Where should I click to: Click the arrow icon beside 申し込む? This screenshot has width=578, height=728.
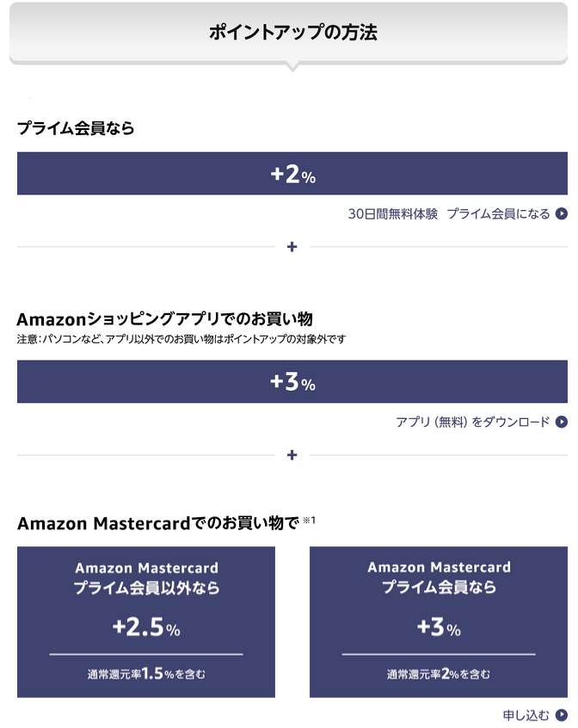click(562, 714)
